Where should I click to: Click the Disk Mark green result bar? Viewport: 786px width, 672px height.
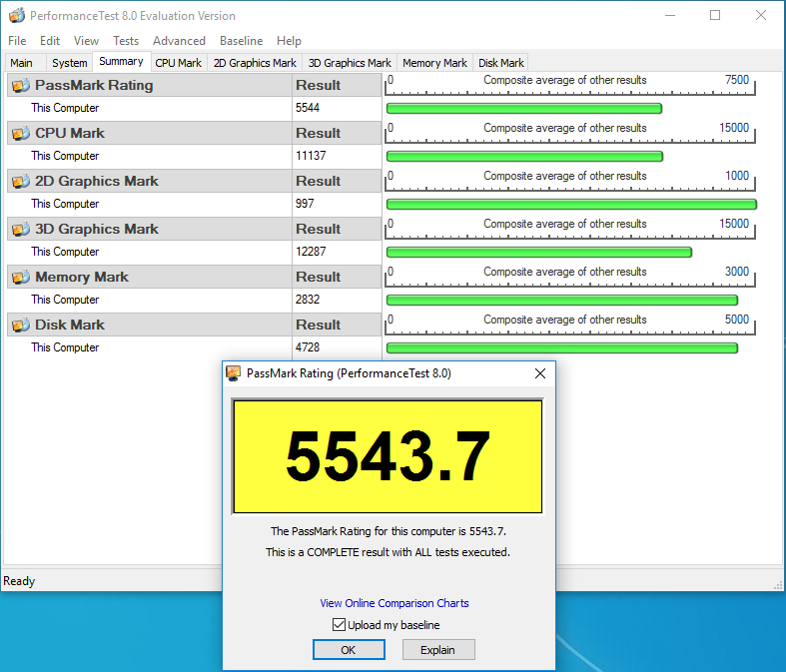[x=562, y=347]
